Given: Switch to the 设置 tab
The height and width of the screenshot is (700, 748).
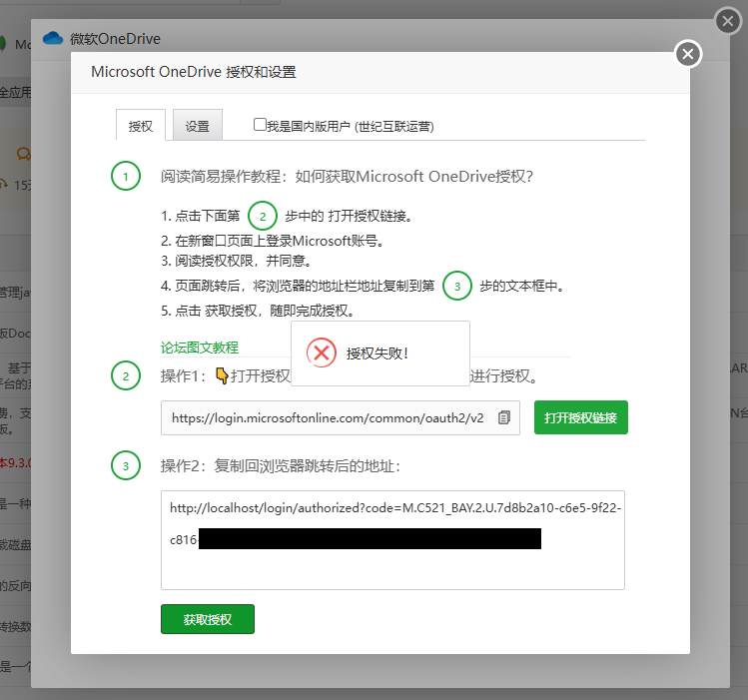Looking at the screenshot, I should (198, 126).
